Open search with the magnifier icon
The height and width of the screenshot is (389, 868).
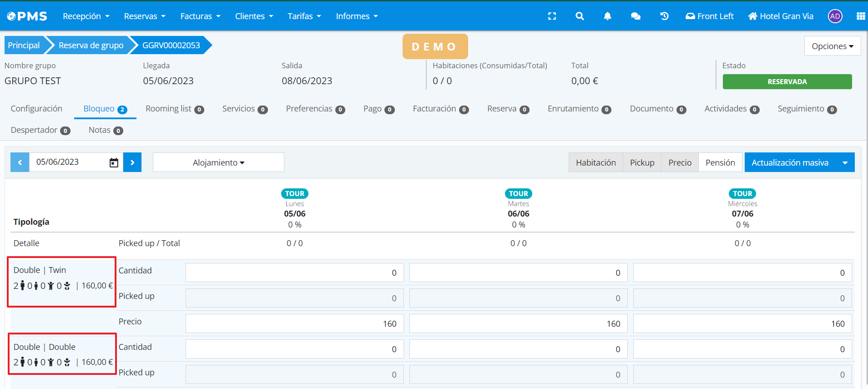coord(580,16)
